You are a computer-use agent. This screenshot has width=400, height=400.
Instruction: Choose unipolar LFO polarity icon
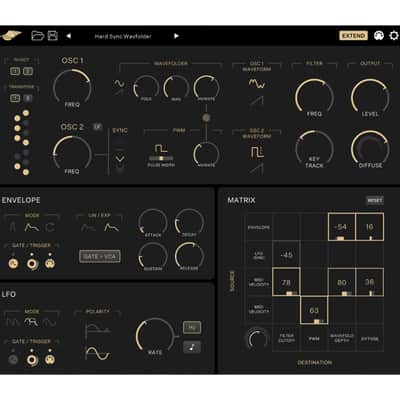(x=97, y=330)
